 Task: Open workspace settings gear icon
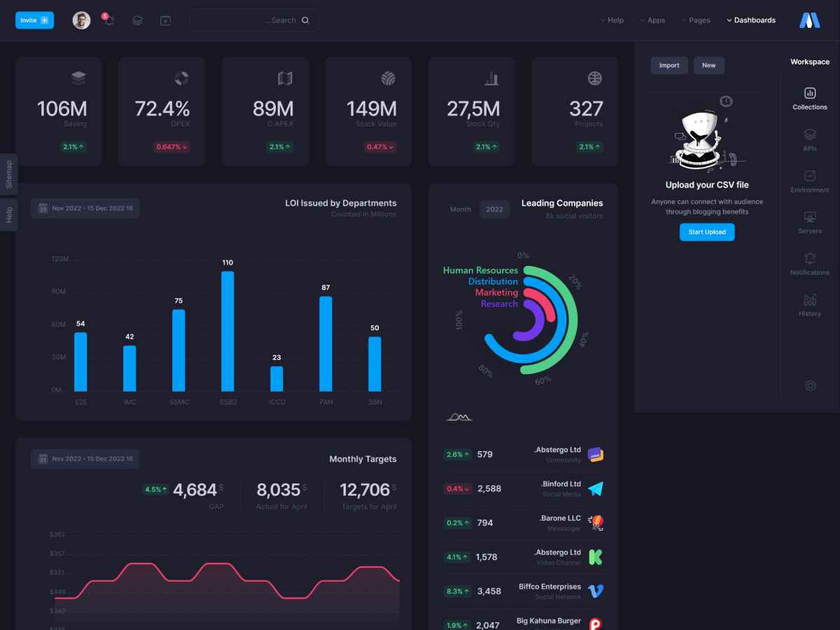click(x=810, y=385)
